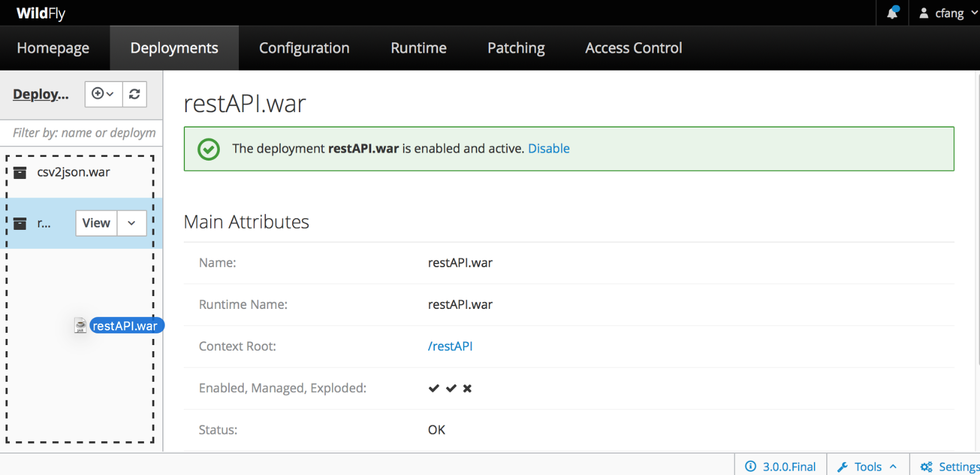Click the restAPI.war page heading

coord(245,104)
